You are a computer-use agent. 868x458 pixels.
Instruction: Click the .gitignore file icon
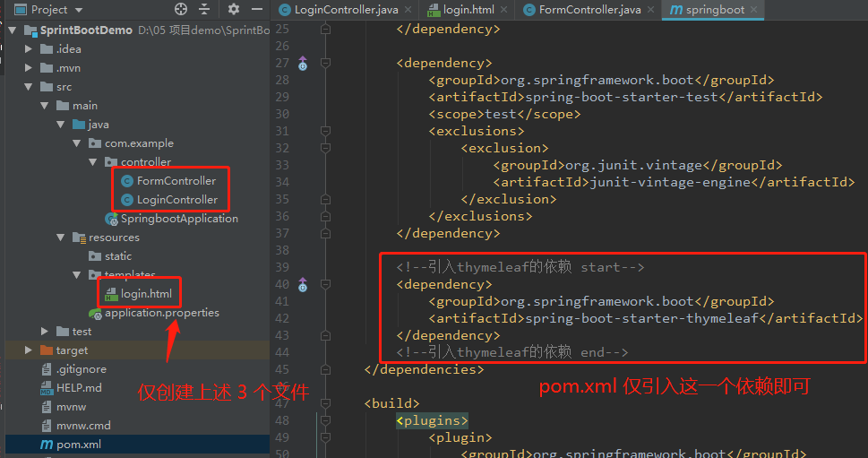pyautogui.click(x=47, y=369)
